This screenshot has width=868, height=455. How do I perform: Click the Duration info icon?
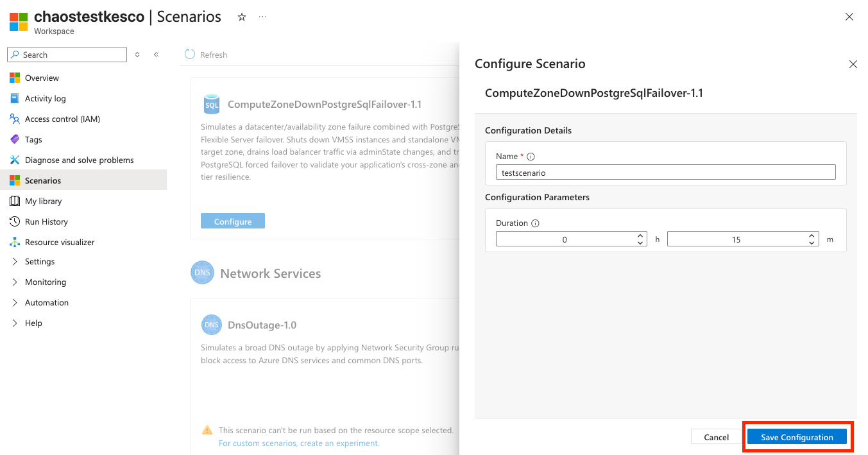tap(536, 223)
